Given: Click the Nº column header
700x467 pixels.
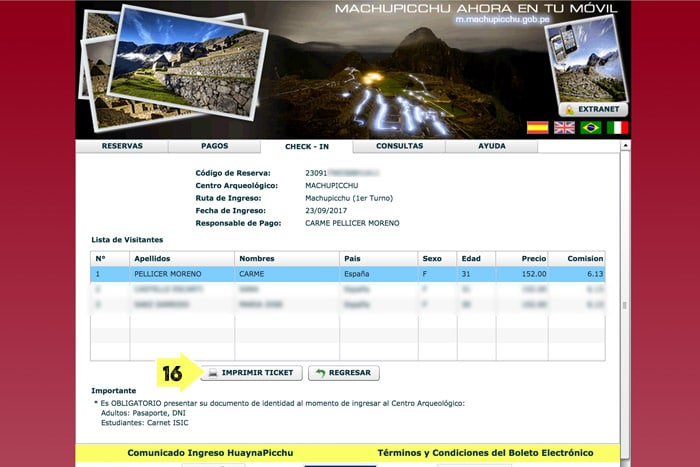Looking at the screenshot, I should (x=110, y=259).
